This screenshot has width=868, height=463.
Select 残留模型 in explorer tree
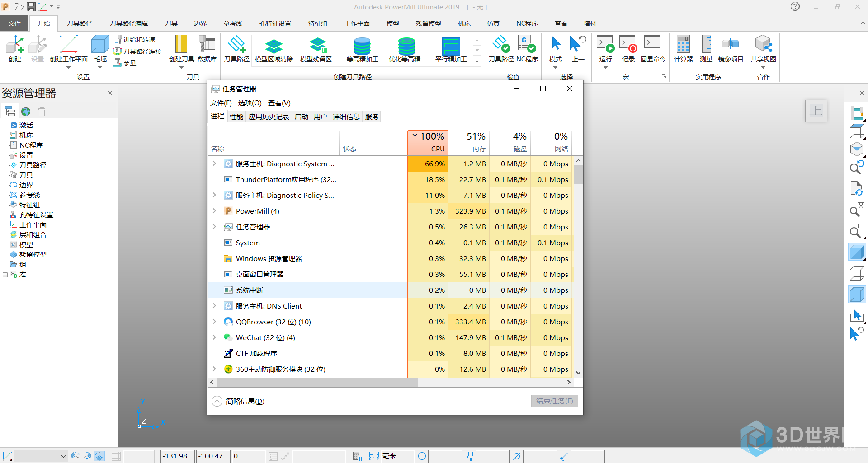coord(33,254)
